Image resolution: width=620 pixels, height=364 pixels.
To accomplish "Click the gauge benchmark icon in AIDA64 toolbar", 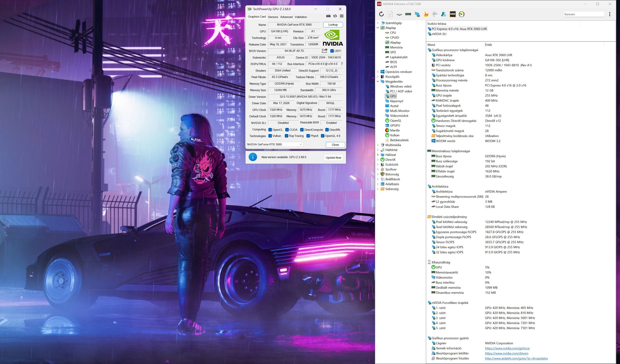I will tap(461, 14).
